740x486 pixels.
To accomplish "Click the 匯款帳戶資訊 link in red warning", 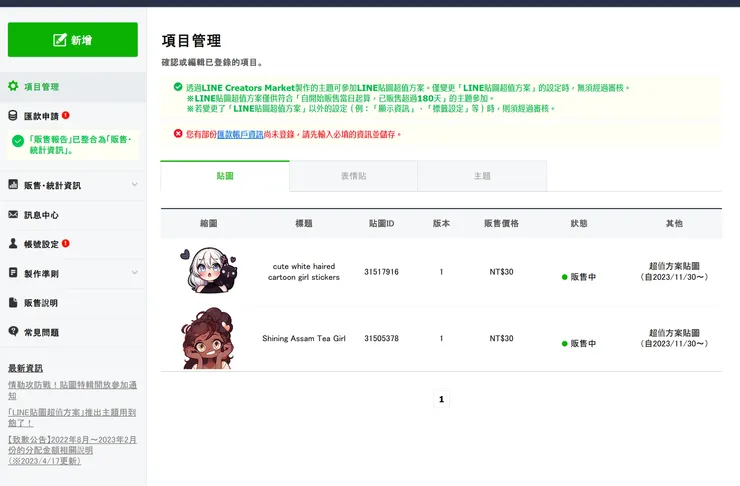I will pyautogui.click(x=240, y=134).
